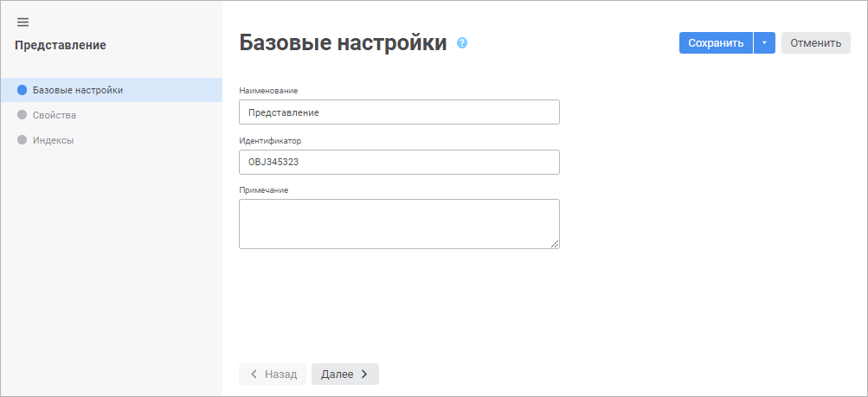868x397 pixels.
Task: Click into the Идентификатор field
Action: (399, 163)
